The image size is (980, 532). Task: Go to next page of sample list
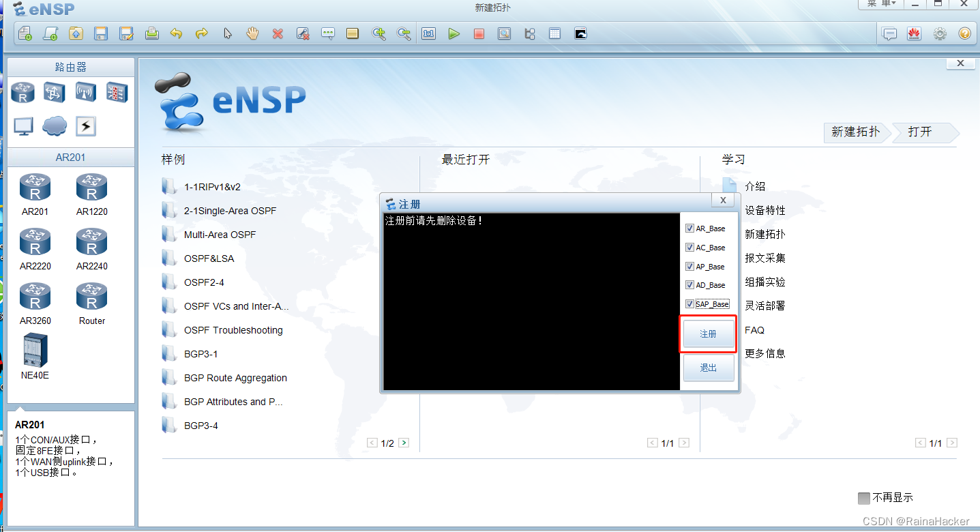(404, 442)
